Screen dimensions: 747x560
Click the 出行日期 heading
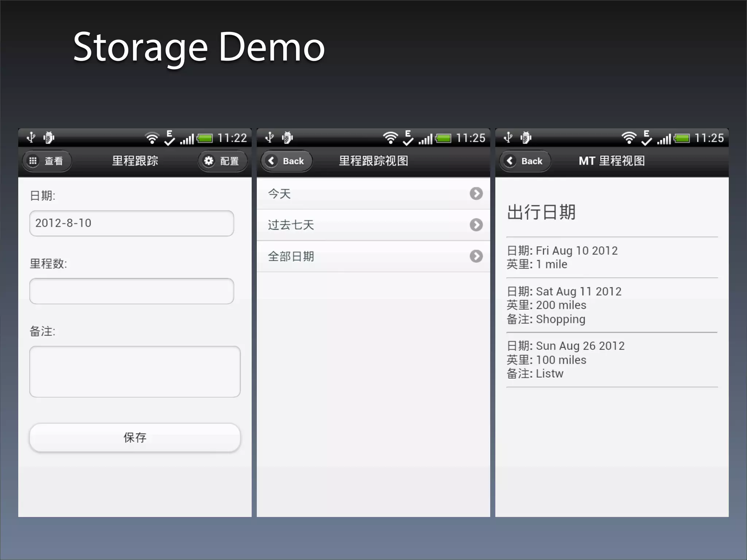pyautogui.click(x=541, y=212)
